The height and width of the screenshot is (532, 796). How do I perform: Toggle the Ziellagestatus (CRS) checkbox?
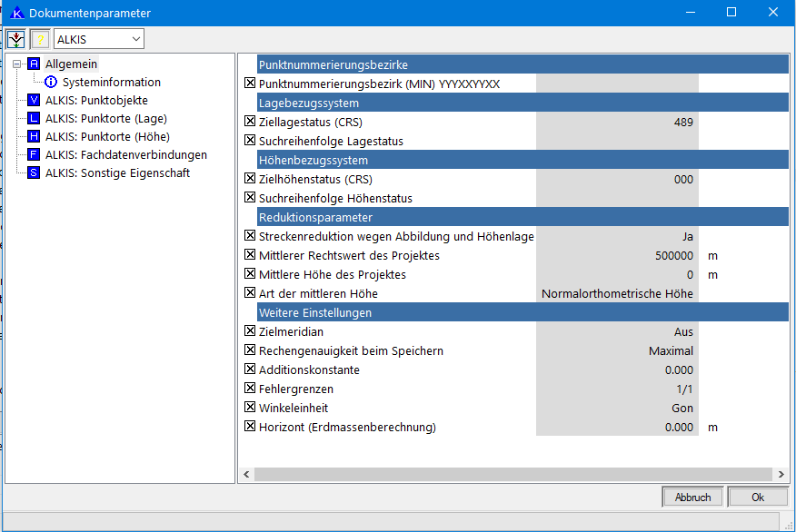click(x=251, y=122)
